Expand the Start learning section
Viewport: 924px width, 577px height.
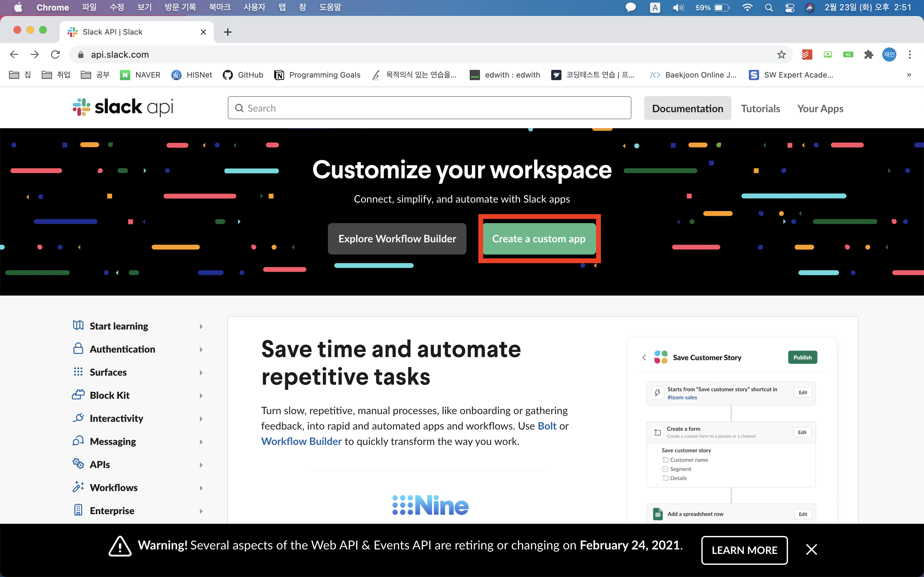201,326
